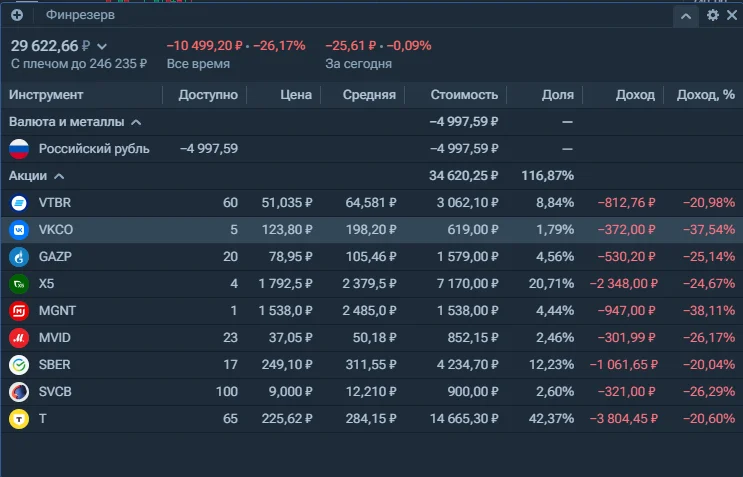Click the MGNT Magnit logo icon
Image resolution: width=743 pixels, height=477 pixels.
pos(19,311)
